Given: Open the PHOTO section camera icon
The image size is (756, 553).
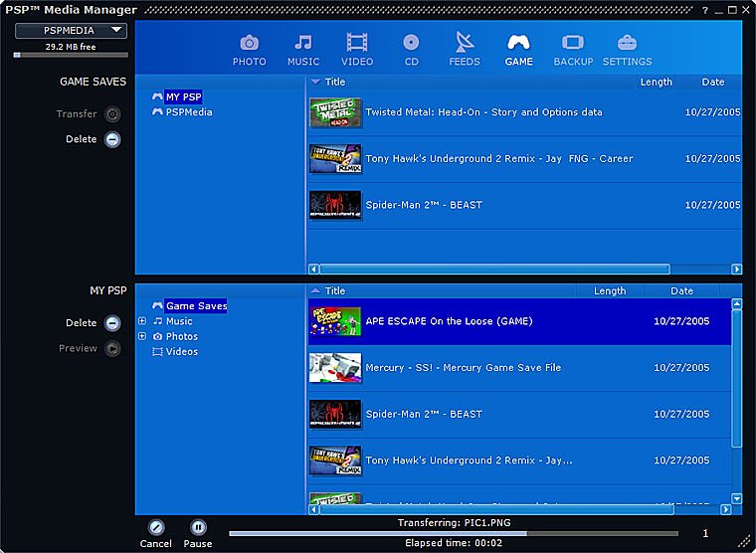Looking at the screenshot, I should 250,43.
